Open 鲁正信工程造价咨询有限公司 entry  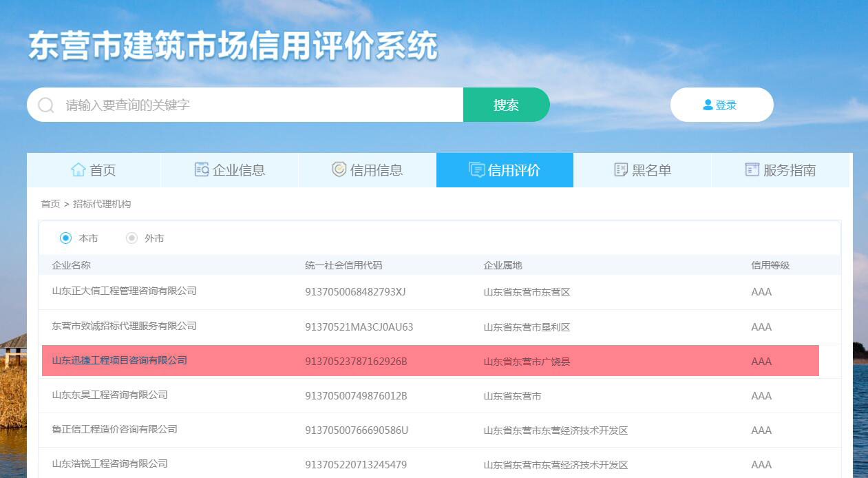[x=115, y=429]
